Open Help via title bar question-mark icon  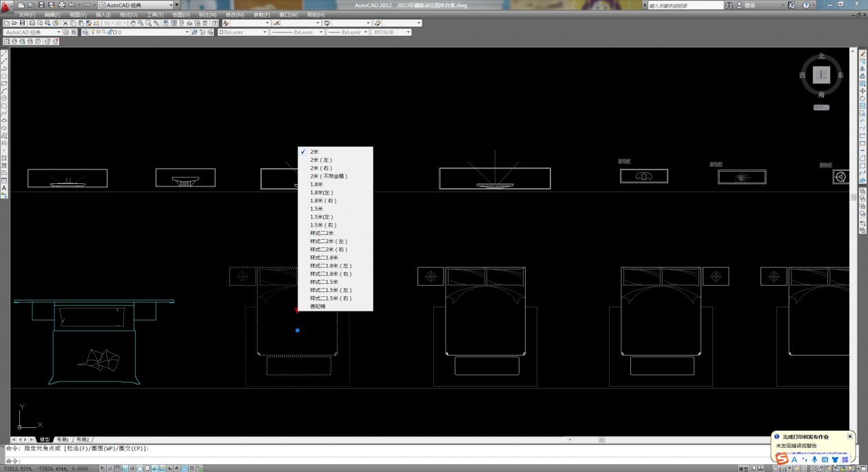click(x=806, y=5)
